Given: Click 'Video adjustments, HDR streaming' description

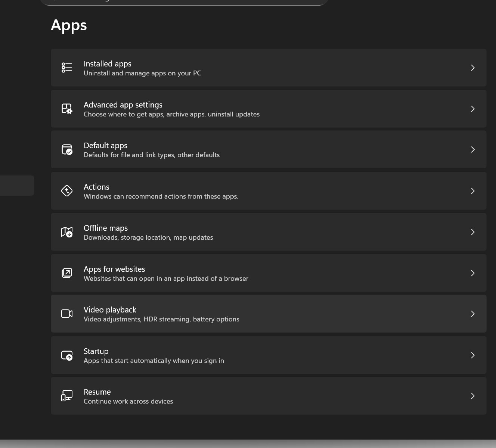Looking at the screenshot, I should point(161,319).
